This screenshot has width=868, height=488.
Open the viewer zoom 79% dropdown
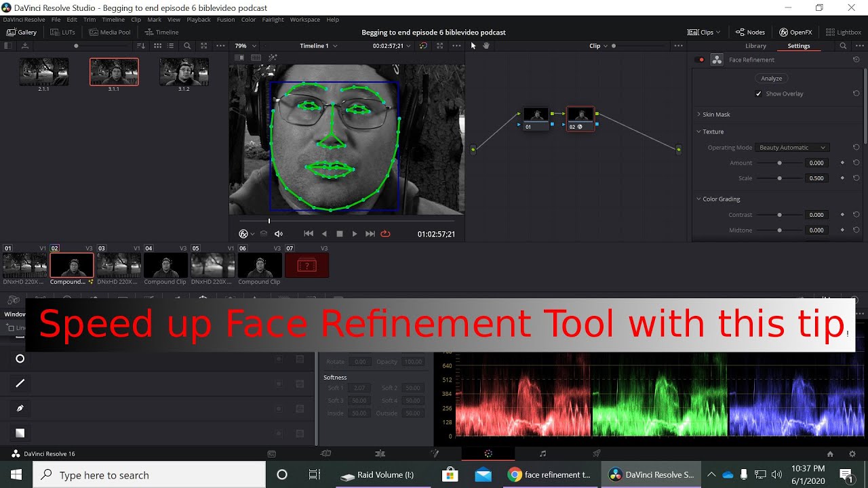click(245, 46)
